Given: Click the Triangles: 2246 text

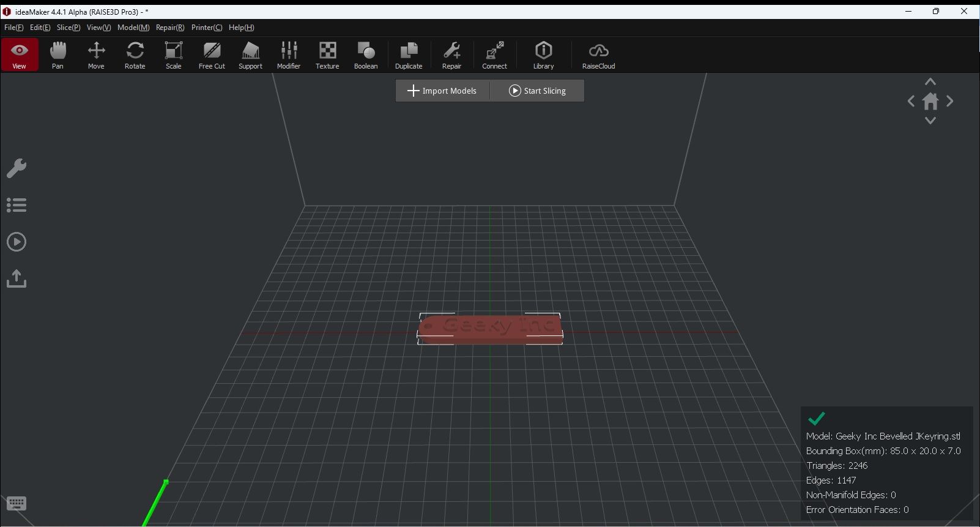Looking at the screenshot, I should click(x=837, y=466).
